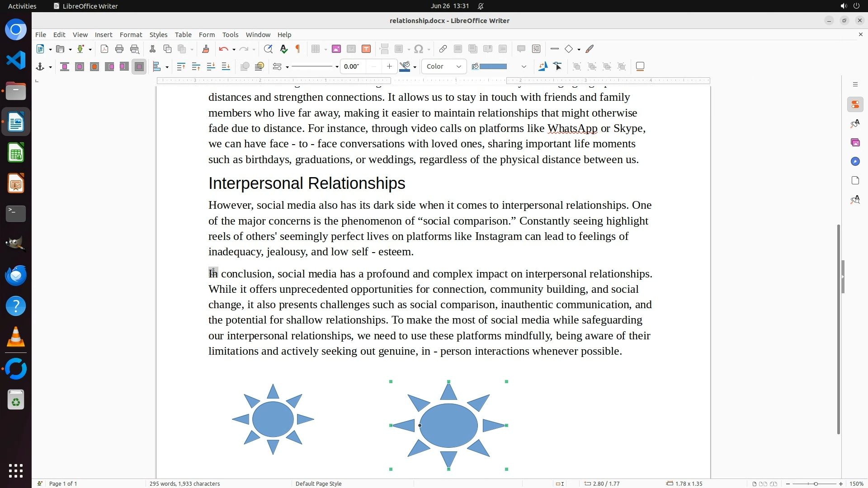Click Default Page Style in status bar
Viewport: 868px width, 488px height.
click(318, 483)
